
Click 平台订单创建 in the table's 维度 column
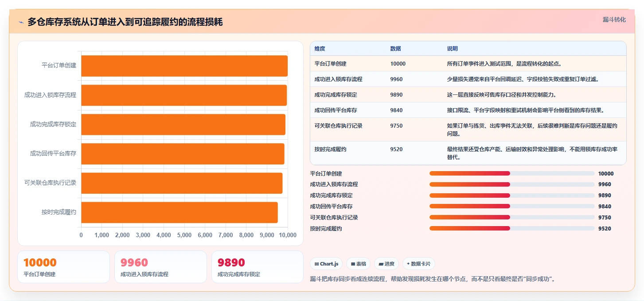[330, 64]
